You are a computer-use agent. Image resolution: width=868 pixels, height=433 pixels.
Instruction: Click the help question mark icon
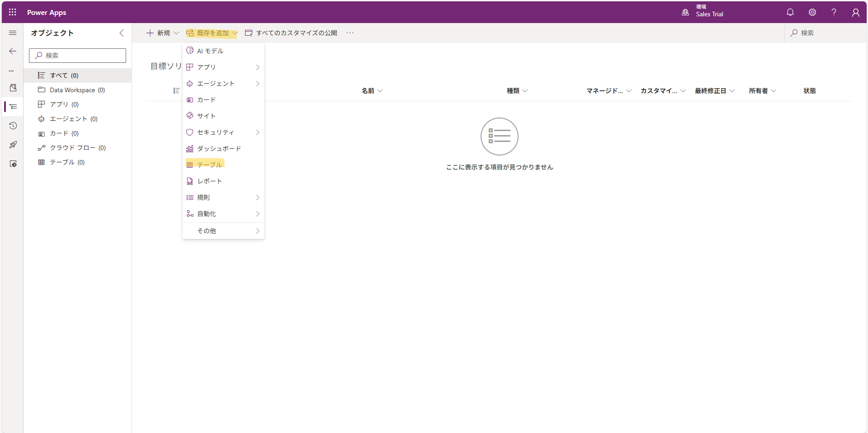pos(834,12)
